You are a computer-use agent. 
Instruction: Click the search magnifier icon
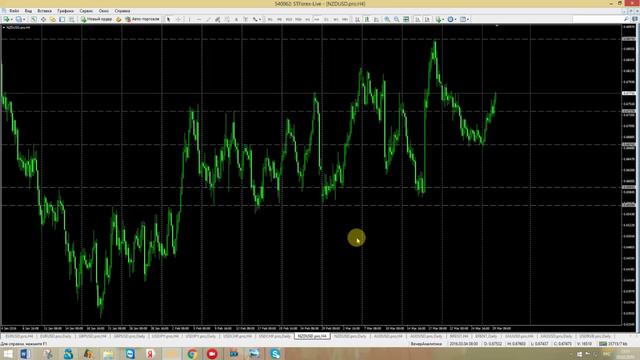pos(626,19)
